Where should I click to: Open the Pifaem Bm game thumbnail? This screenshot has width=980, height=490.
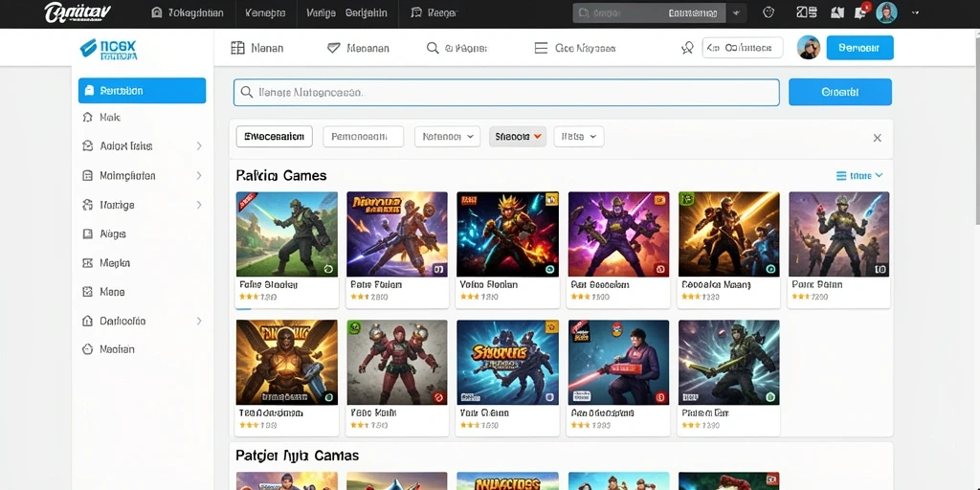click(728, 363)
